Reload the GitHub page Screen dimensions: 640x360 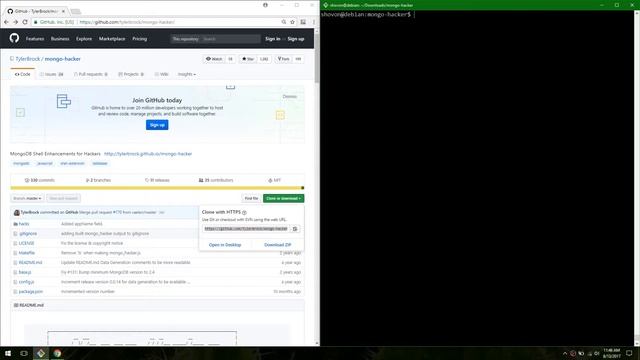coord(25,22)
